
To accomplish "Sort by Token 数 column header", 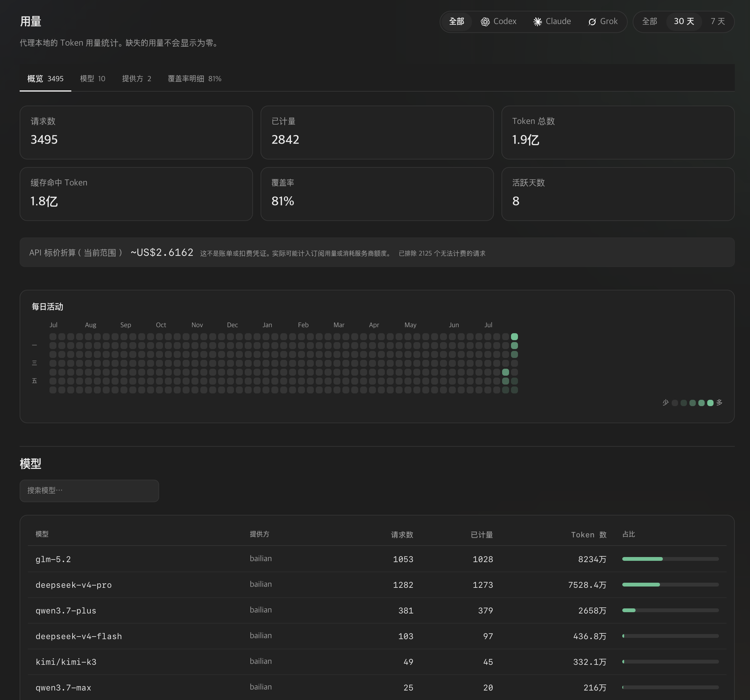I will [x=589, y=534].
